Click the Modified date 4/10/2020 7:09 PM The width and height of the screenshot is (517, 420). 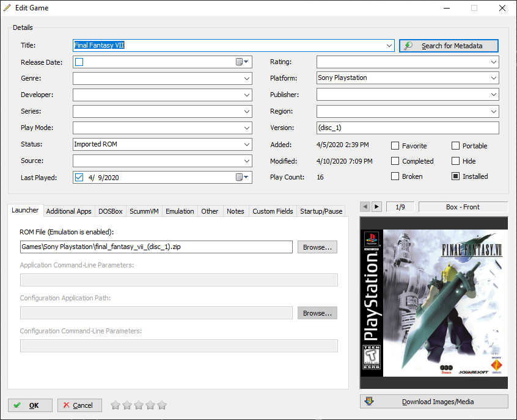(344, 161)
